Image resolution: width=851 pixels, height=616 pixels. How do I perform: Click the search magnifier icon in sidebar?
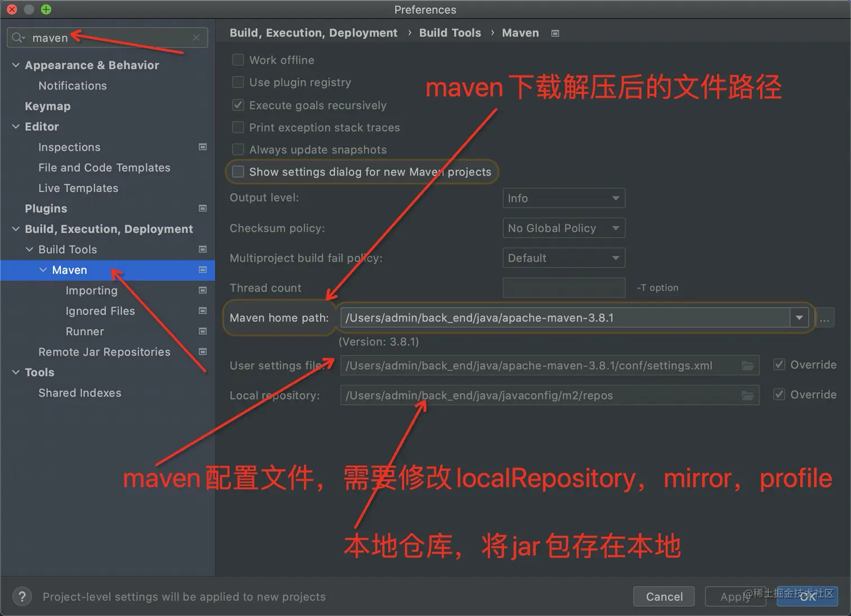pos(18,38)
